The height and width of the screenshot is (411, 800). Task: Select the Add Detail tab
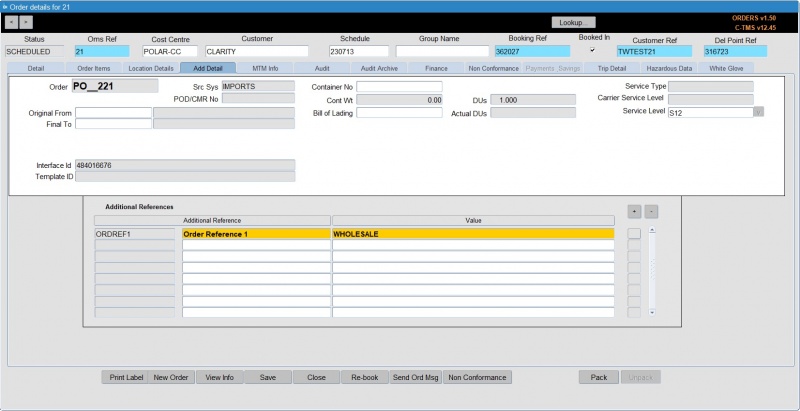[x=208, y=68]
